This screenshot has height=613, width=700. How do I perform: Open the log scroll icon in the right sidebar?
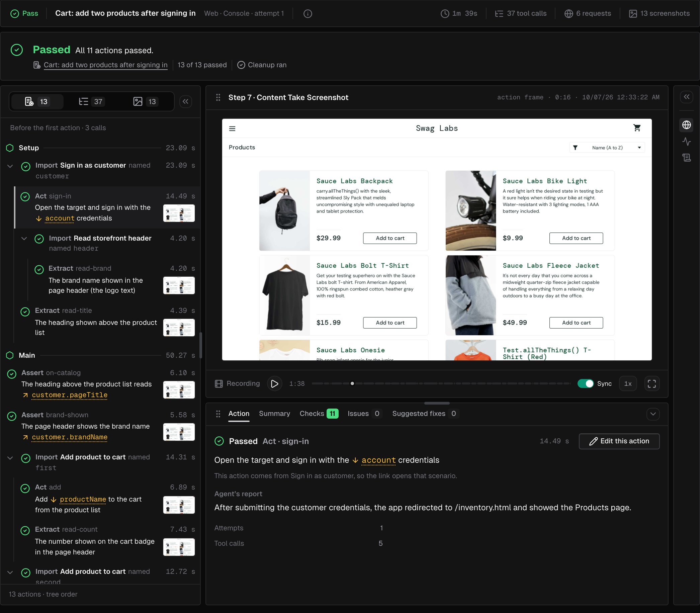tap(686, 158)
